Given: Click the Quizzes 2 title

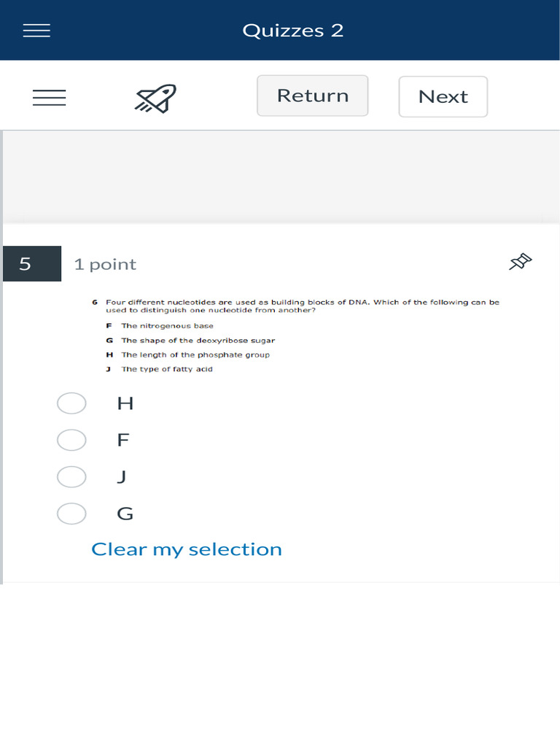Looking at the screenshot, I should pos(292,31).
